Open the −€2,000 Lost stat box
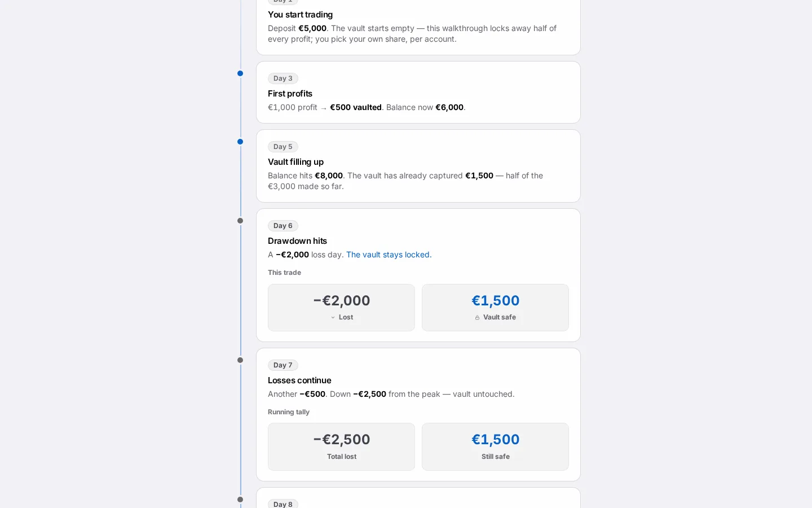 point(342,308)
